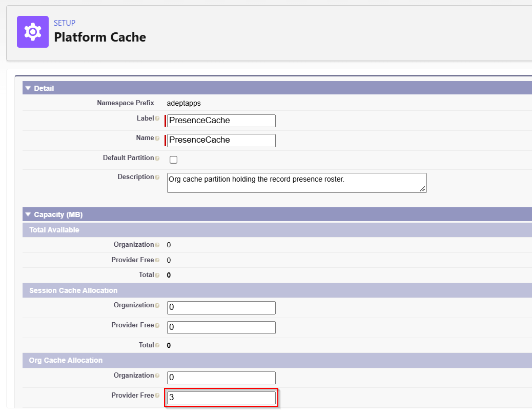This screenshot has width=532, height=413.
Task: Edit Org Cache Organization value field
Action: click(221, 377)
